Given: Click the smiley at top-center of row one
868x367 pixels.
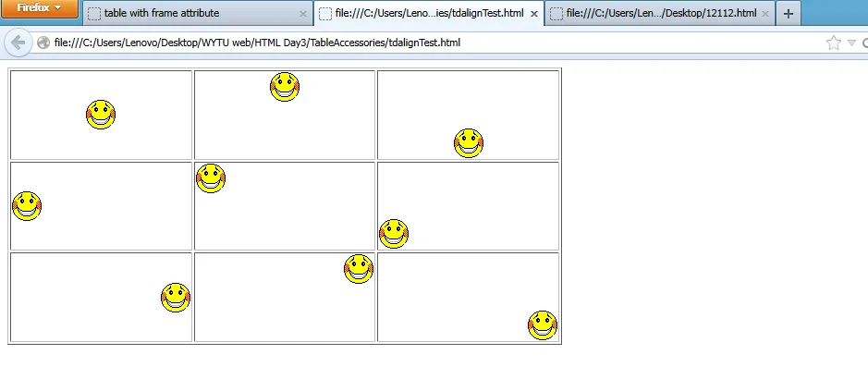Looking at the screenshot, I should coord(285,87).
